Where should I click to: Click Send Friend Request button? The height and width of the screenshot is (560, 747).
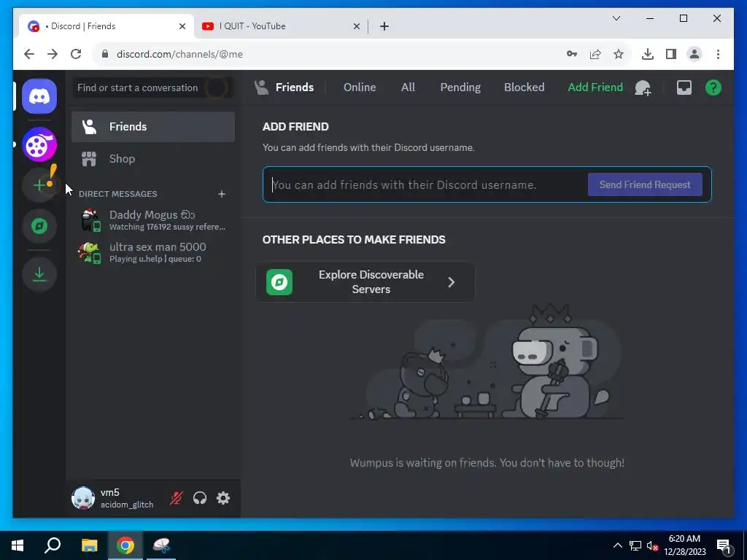(645, 184)
